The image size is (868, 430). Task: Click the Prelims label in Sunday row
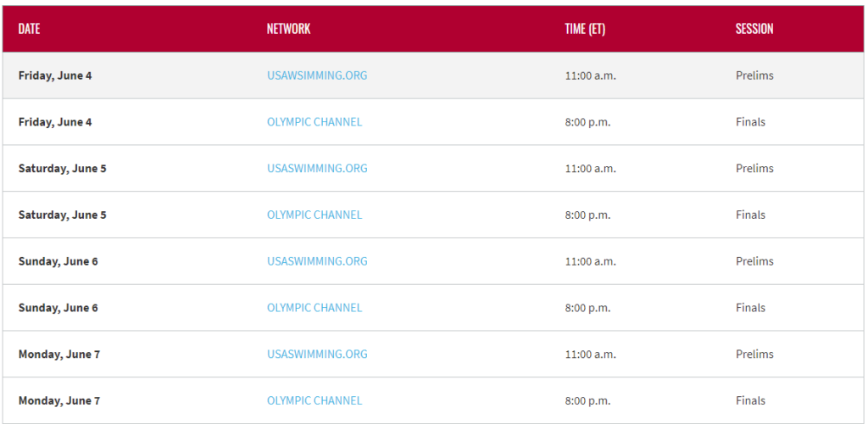(x=754, y=261)
